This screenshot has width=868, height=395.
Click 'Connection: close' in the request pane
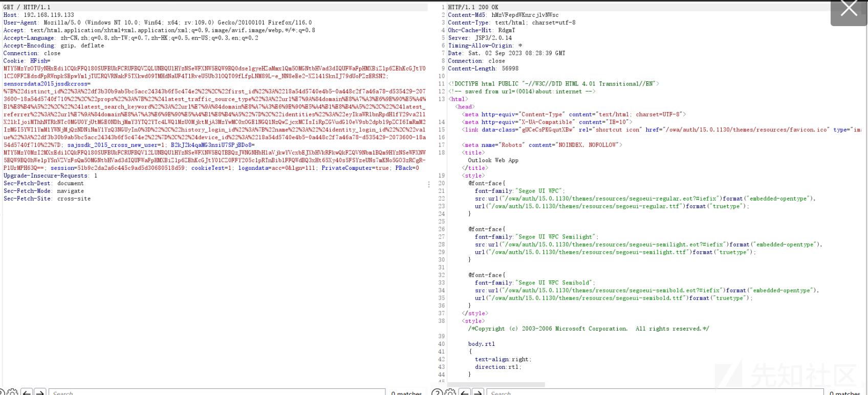click(x=32, y=53)
